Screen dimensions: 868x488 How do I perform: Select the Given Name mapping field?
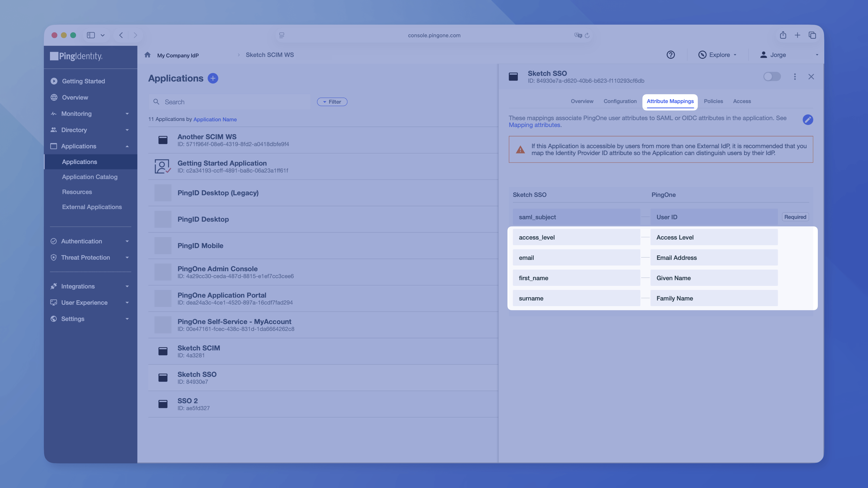click(x=714, y=278)
